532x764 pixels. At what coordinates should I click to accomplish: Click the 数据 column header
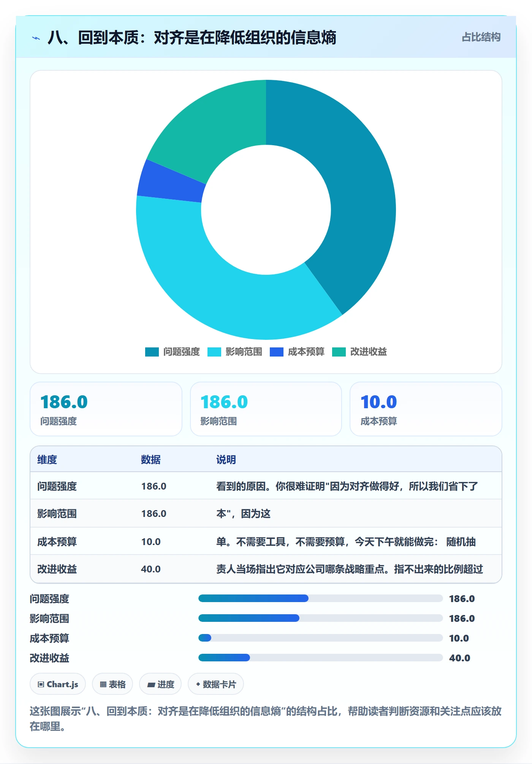(151, 460)
